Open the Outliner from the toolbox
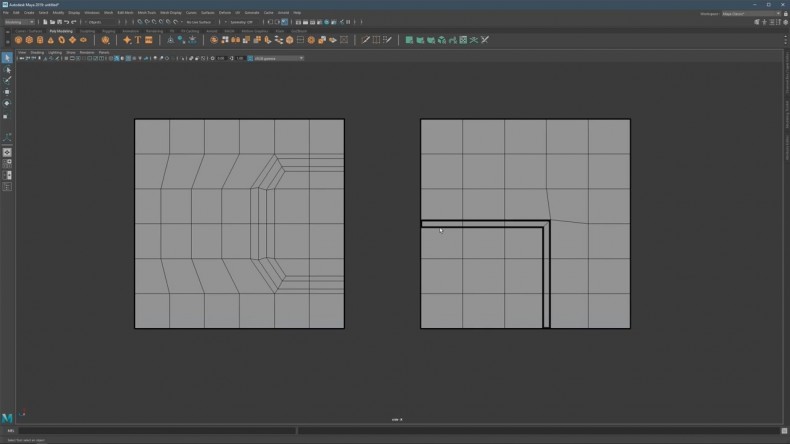The width and height of the screenshot is (790, 444). pos(7,186)
